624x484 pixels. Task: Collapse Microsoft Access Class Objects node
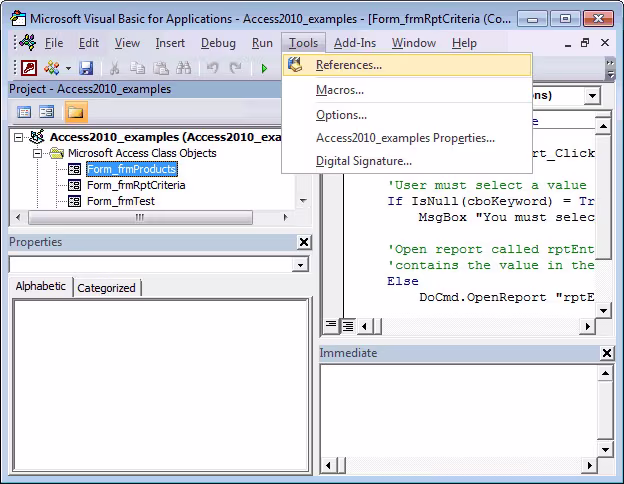click(x=37, y=153)
